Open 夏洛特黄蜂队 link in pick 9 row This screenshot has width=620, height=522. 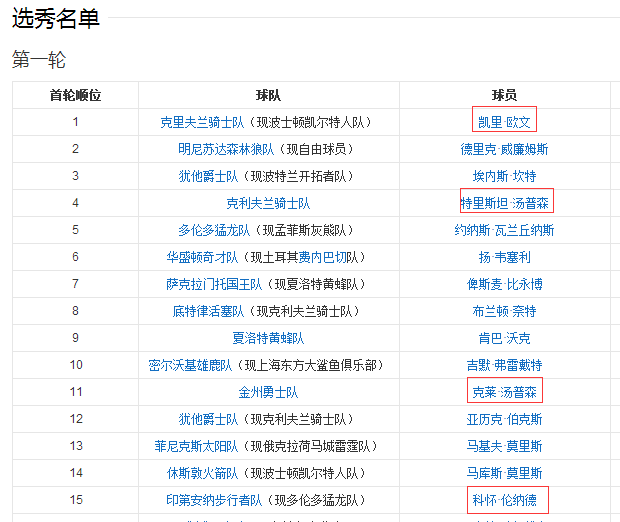click(268, 338)
